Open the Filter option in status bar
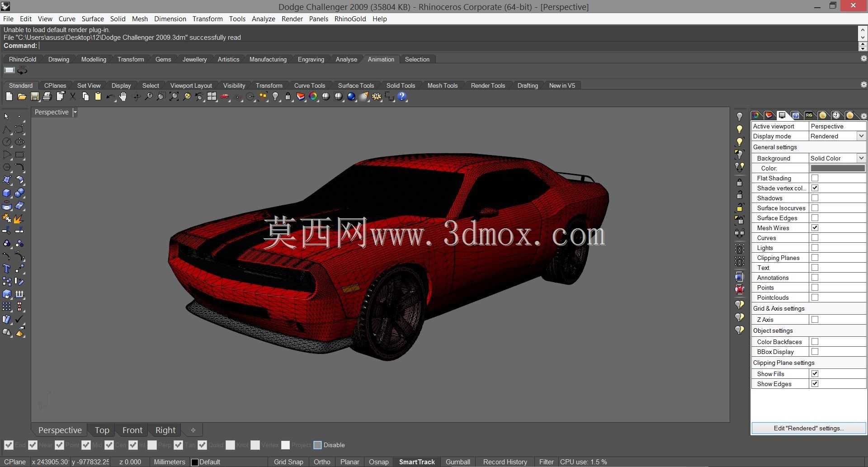The width and height of the screenshot is (868, 467). [x=546, y=462]
